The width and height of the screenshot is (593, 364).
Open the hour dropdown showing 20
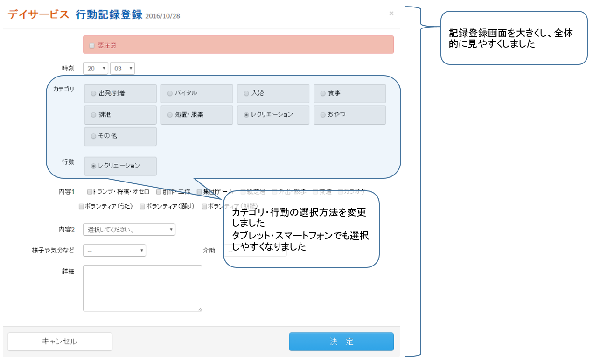[95, 69]
